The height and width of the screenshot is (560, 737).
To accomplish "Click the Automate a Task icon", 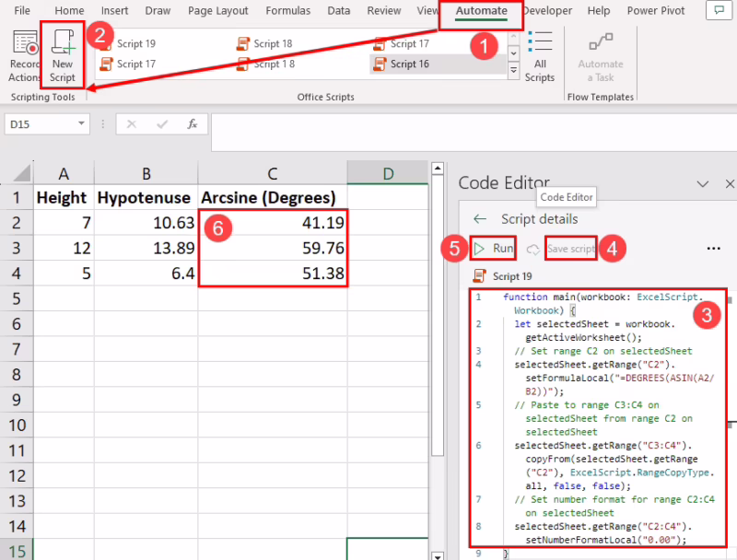I will (601, 41).
